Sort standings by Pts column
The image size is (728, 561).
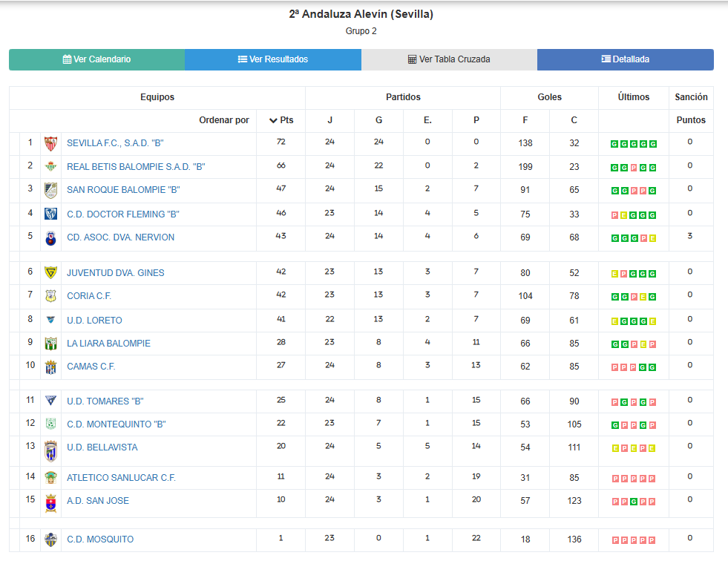(x=281, y=120)
